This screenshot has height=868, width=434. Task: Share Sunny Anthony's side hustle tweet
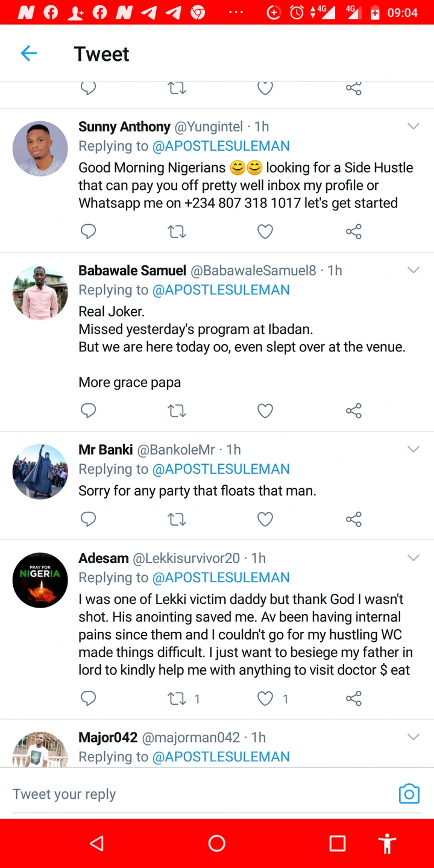pos(354,231)
